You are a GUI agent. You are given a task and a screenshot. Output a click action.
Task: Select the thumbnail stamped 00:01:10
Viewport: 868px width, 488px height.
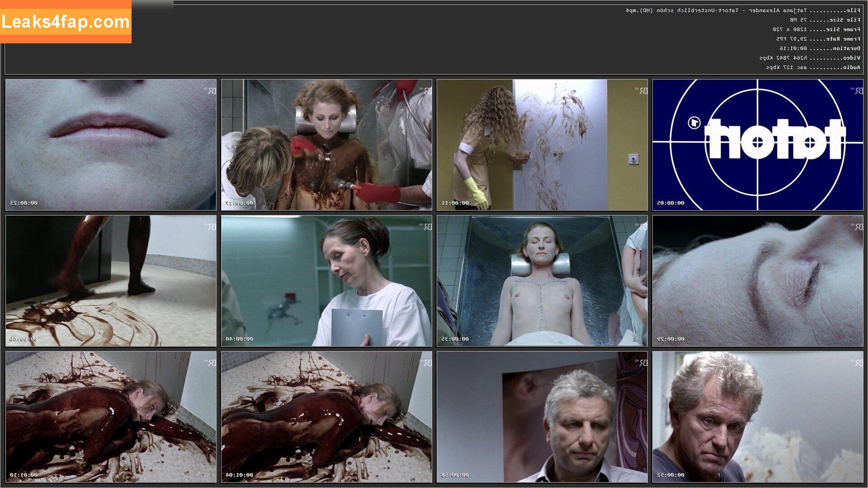click(111, 417)
